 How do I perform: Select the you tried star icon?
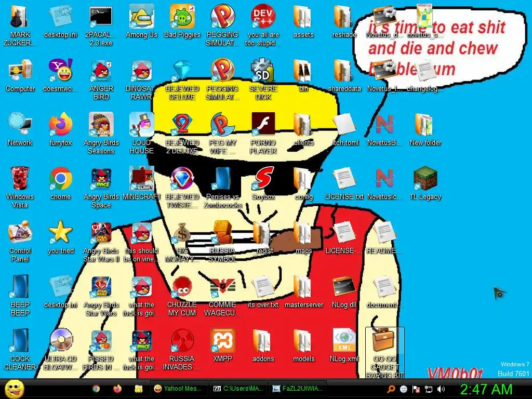point(61,237)
